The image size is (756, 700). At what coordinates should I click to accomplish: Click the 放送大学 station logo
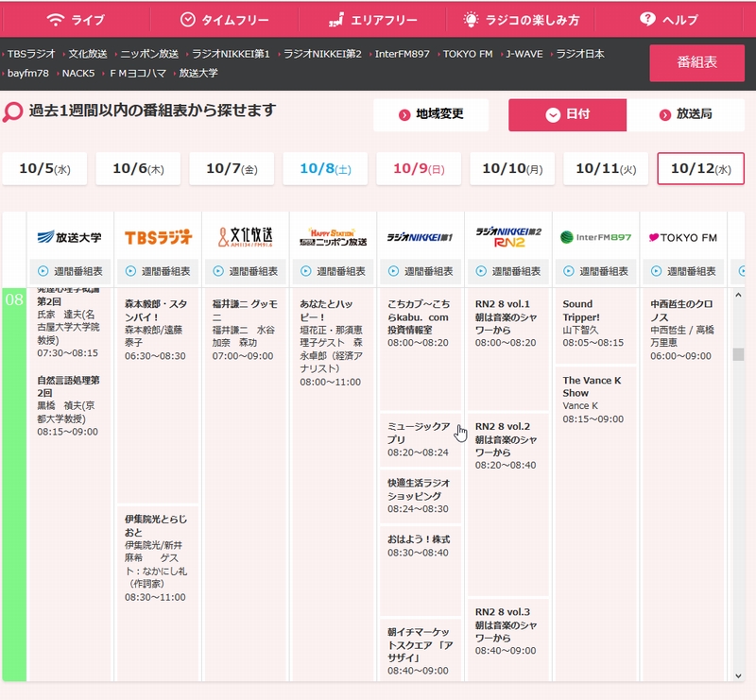tap(70, 237)
